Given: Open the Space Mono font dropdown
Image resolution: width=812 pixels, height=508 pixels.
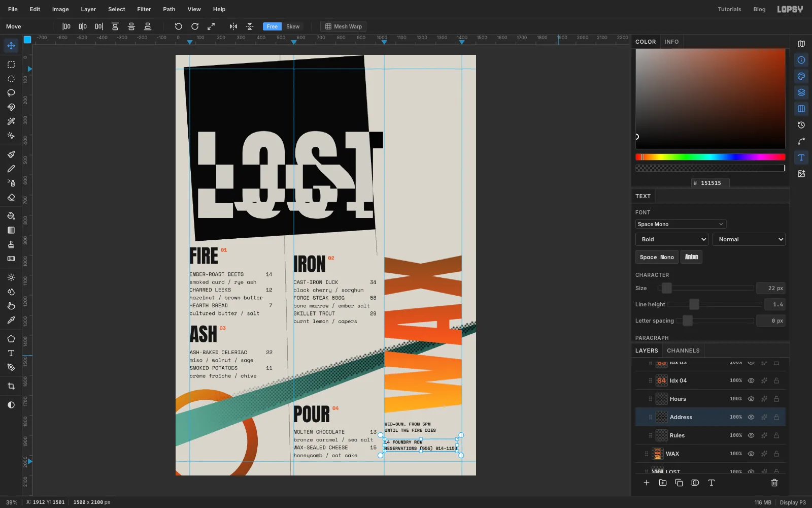Looking at the screenshot, I should [x=681, y=224].
